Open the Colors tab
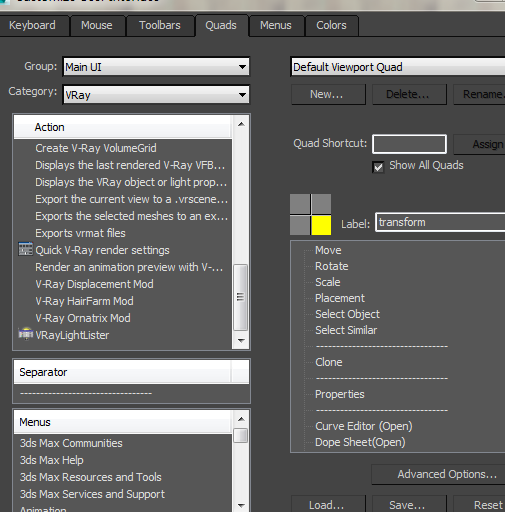This screenshot has width=505, height=512. pos(331,25)
